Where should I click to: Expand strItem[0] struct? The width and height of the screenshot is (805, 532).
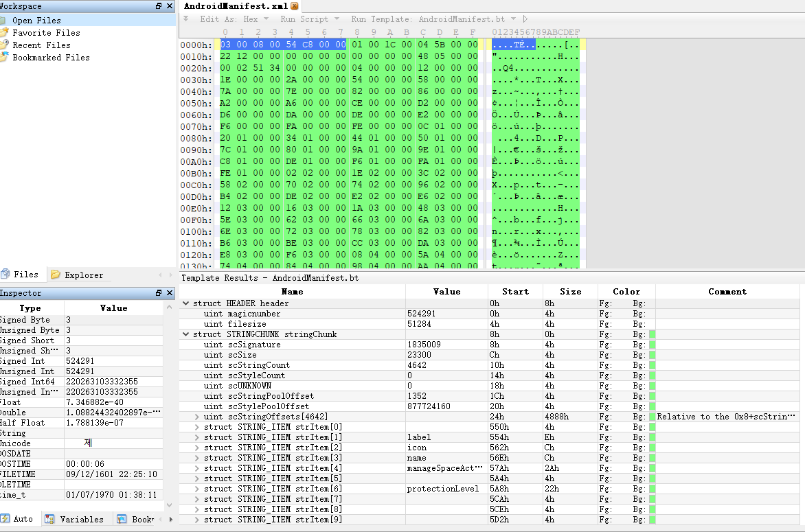[196, 427]
